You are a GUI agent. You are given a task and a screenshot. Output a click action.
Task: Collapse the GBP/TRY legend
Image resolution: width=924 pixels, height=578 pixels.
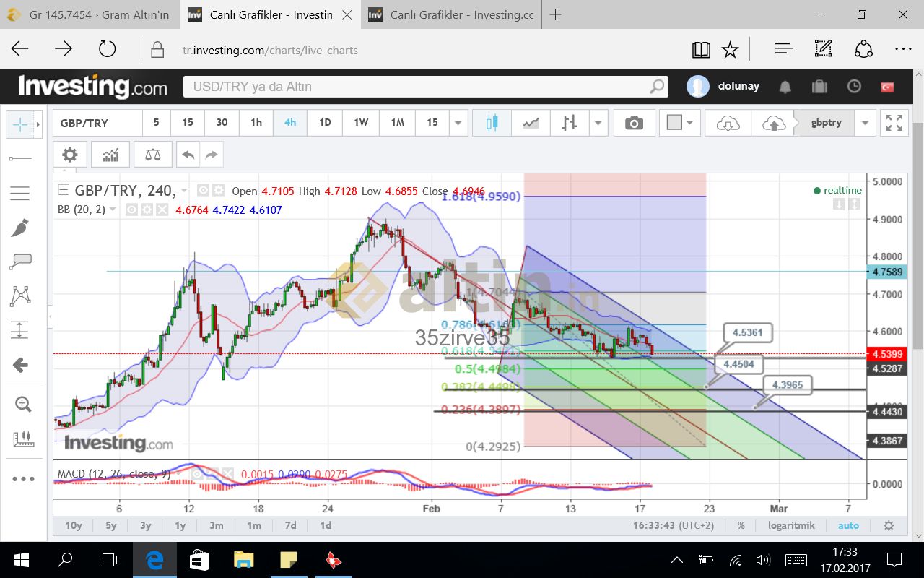click(x=64, y=191)
